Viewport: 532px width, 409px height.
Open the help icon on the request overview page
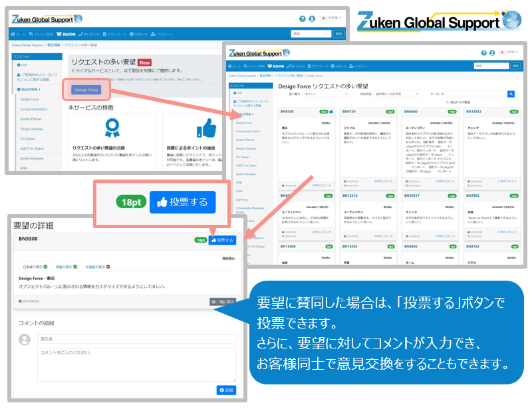pyautogui.click(x=303, y=19)
